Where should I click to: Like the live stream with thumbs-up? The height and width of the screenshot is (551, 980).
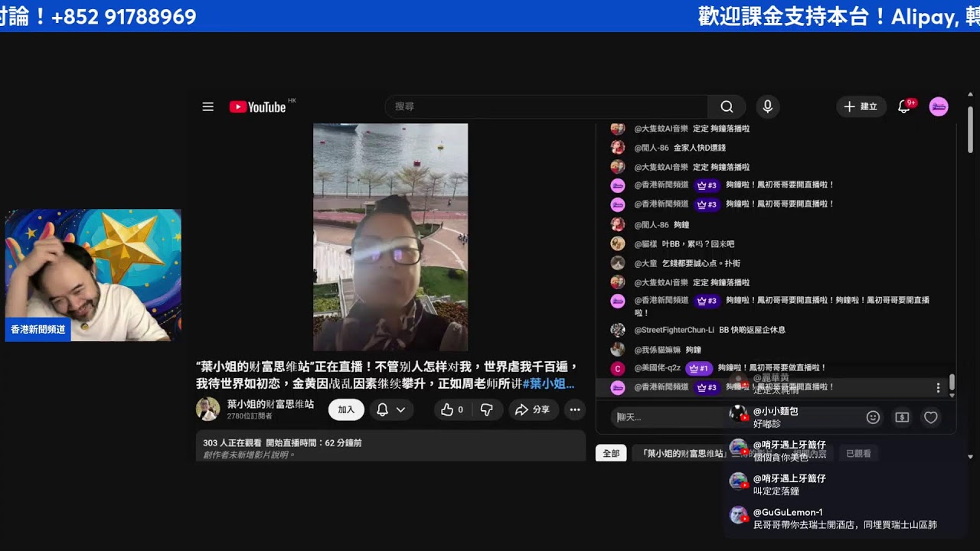coord(452,410)
